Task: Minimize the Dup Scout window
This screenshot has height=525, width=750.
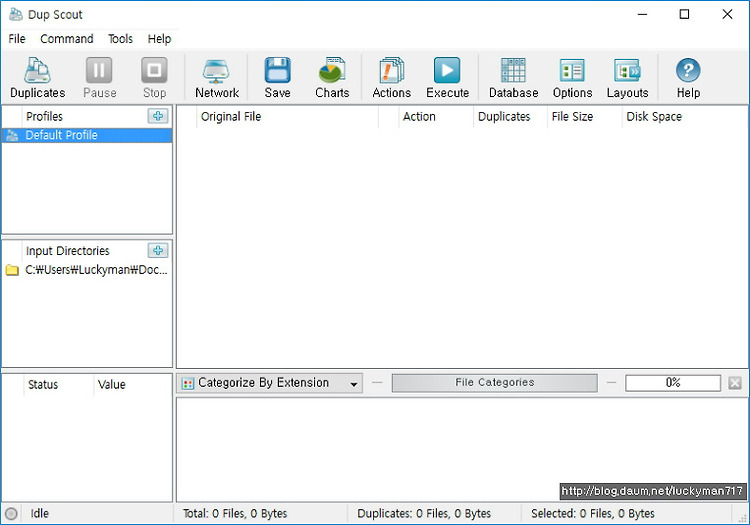Action: coord(642,14)
